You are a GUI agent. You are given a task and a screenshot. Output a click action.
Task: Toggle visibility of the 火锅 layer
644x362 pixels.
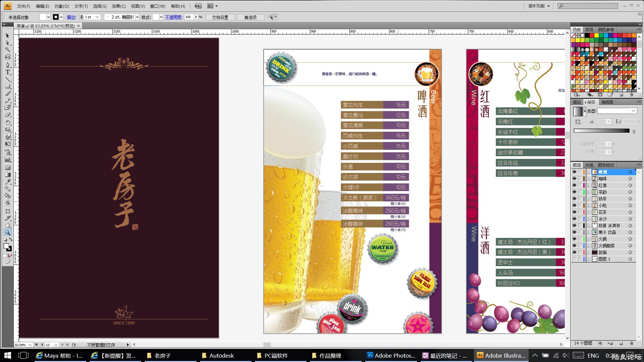(x=574, y=239)
